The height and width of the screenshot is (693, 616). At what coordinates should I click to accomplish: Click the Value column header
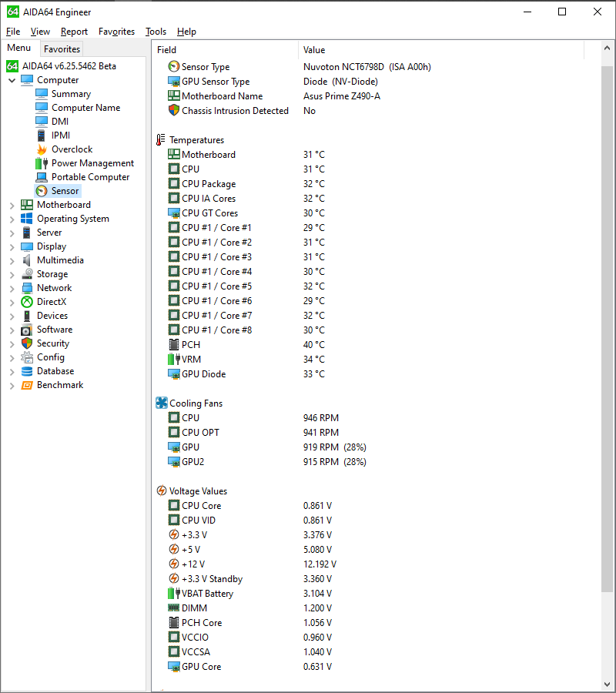[441, 50]
